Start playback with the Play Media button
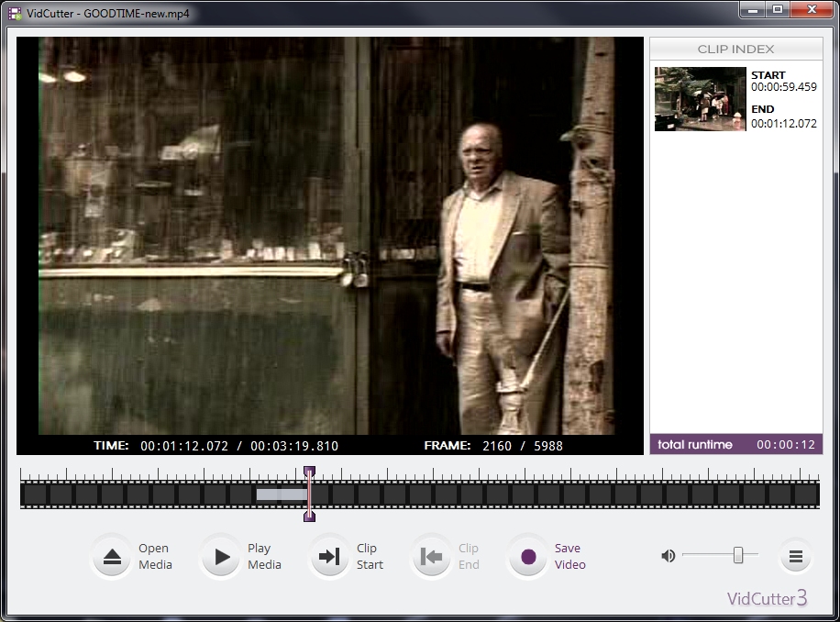Image resolution: width=840 pixels, height=622 pixels. (x=221, y=557)
